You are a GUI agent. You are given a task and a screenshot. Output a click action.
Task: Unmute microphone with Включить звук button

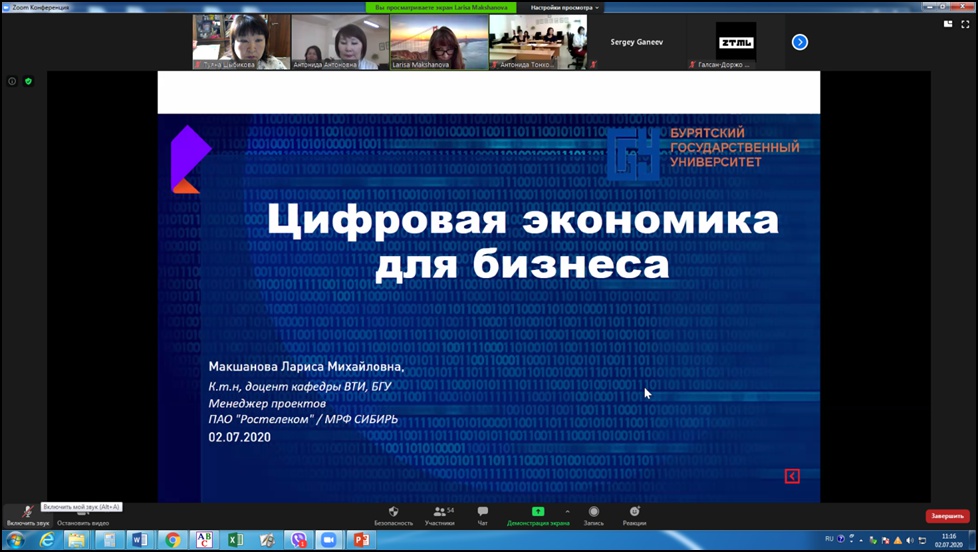tap(27, 513)
